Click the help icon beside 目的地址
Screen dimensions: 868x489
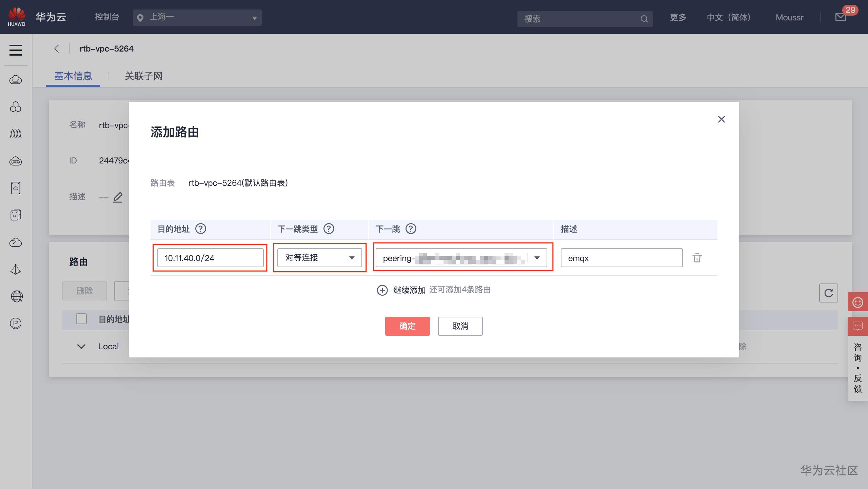(x=201, y=229)
